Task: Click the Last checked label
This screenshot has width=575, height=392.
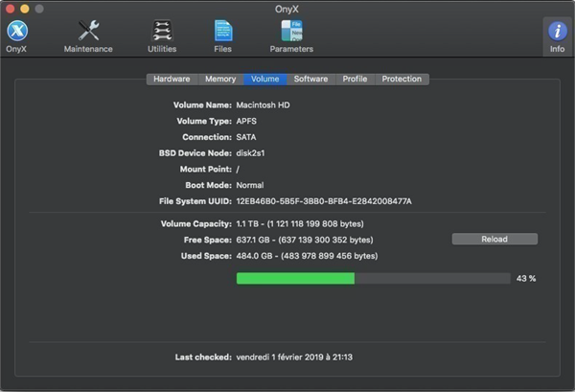Action: coord(203,357)
